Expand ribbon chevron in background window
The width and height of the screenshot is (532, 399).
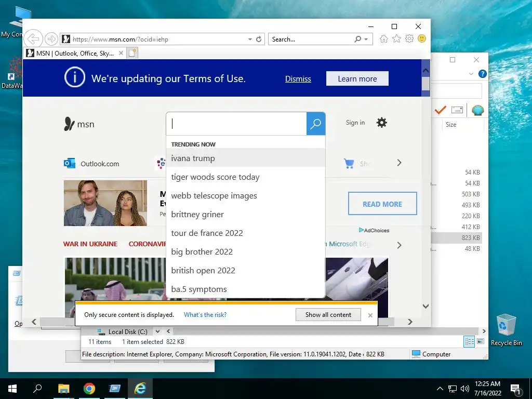[x=471, y=74]
